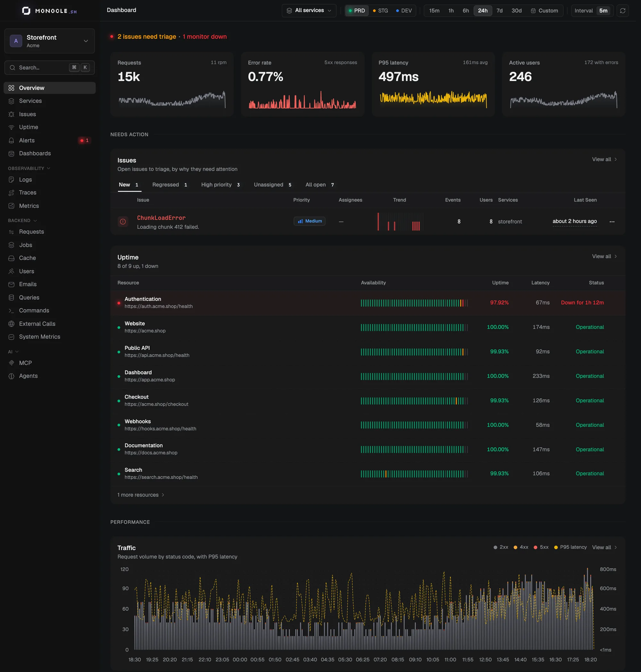Open Dashboards from the sidebar

50,153
